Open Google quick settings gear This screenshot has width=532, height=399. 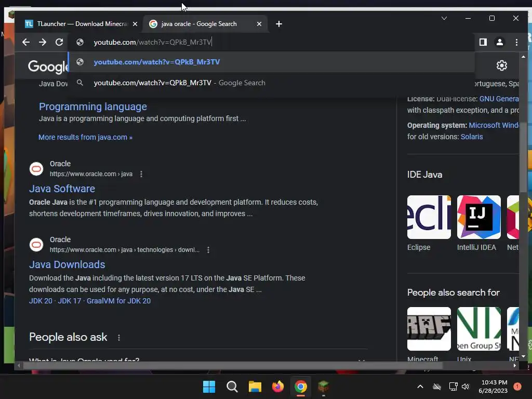[x=501, y=65]
